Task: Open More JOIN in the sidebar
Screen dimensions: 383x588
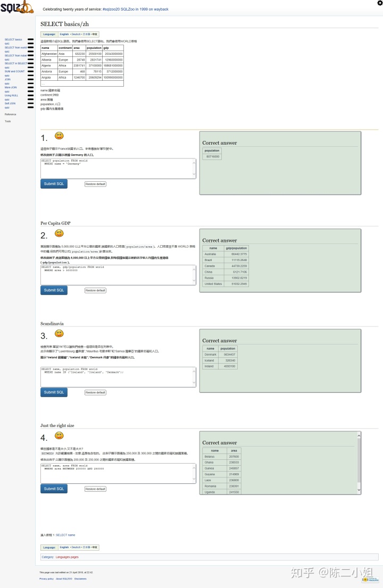Action: [x=11, y=87]
